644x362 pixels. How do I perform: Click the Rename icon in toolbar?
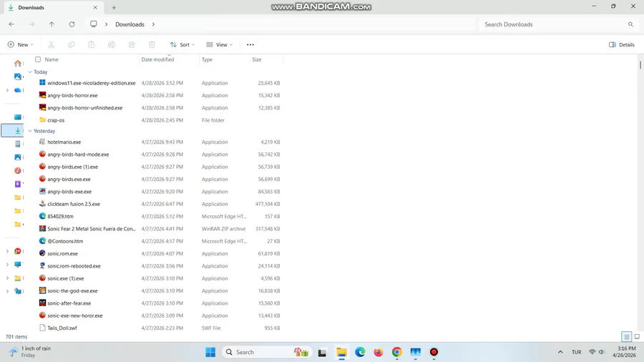click(112, 45)
